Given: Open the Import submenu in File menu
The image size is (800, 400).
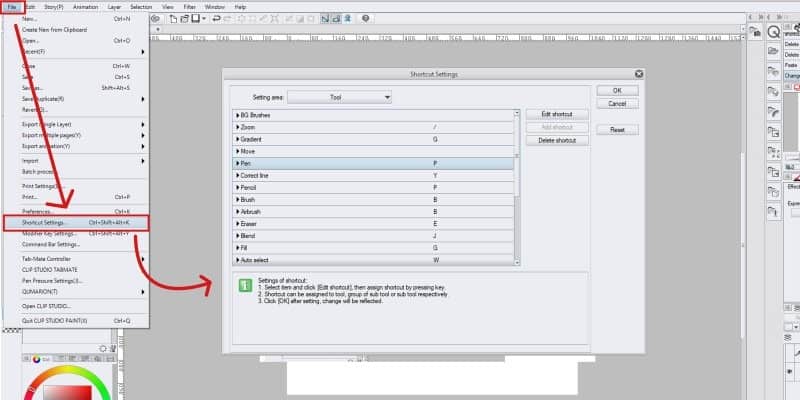Looking at the screenshot, I should coord(76,161).
